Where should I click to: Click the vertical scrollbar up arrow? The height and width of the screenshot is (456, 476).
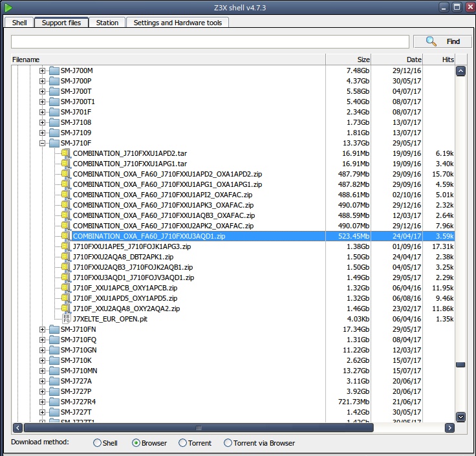(460, 71)
